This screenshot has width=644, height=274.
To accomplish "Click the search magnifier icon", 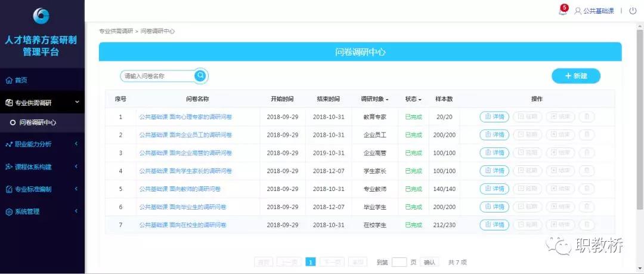I will click(x=201, y=76).
